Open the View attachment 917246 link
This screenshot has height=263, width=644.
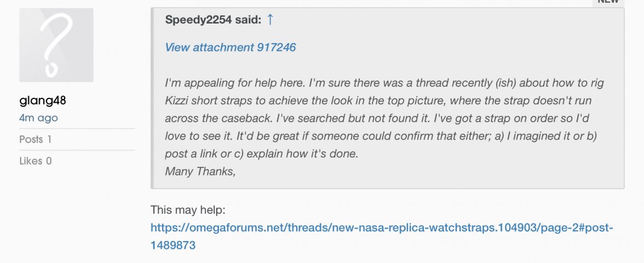tap(230, 48)
